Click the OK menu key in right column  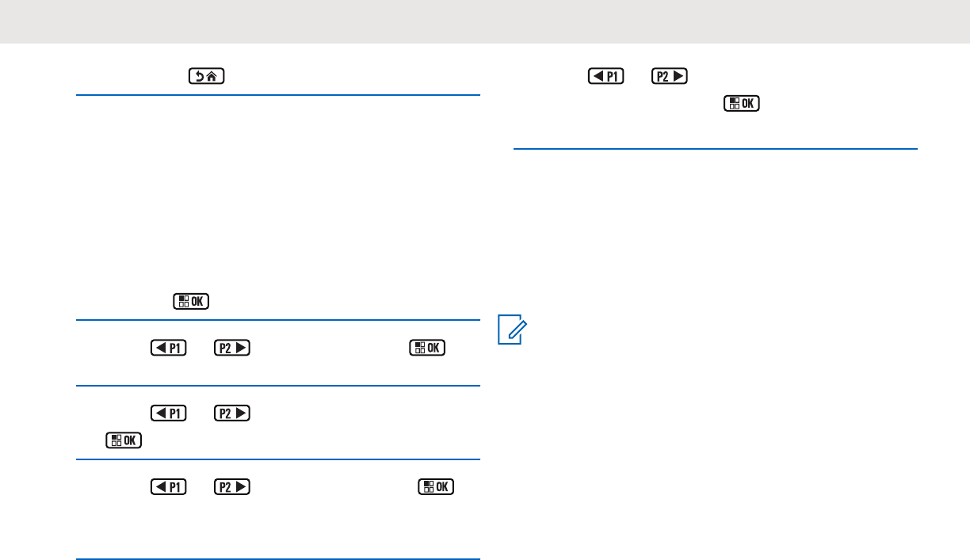coord(741,104)
